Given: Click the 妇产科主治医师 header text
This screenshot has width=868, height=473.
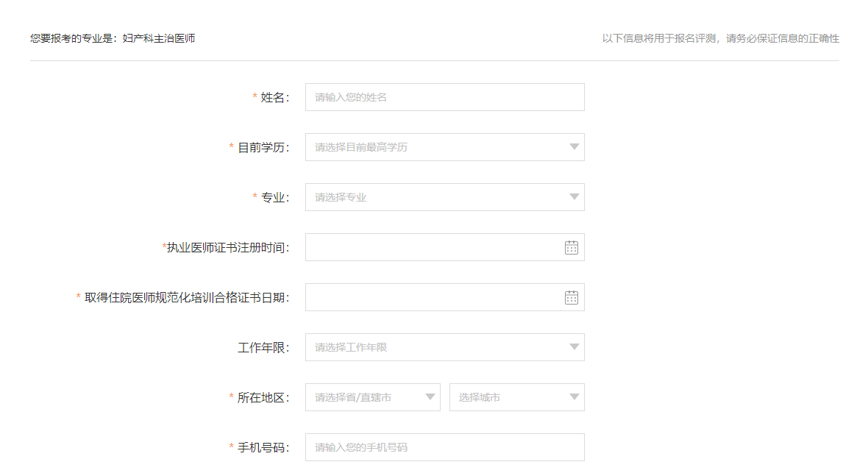Looking at the screenshot, I should pyautogui.click(x=159, y=38).
